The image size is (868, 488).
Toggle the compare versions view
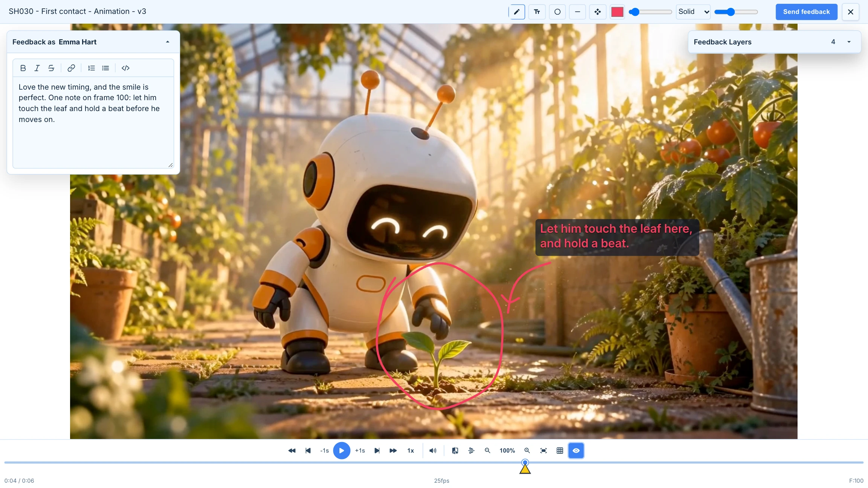tap(455, 451)
